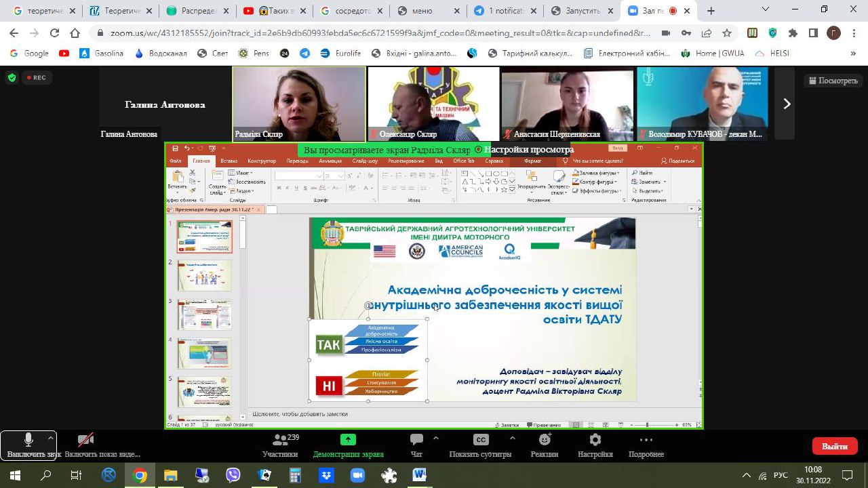Select Радміла Скляр video tile
Screen dimensions: 868x488
tap(299, 104)
